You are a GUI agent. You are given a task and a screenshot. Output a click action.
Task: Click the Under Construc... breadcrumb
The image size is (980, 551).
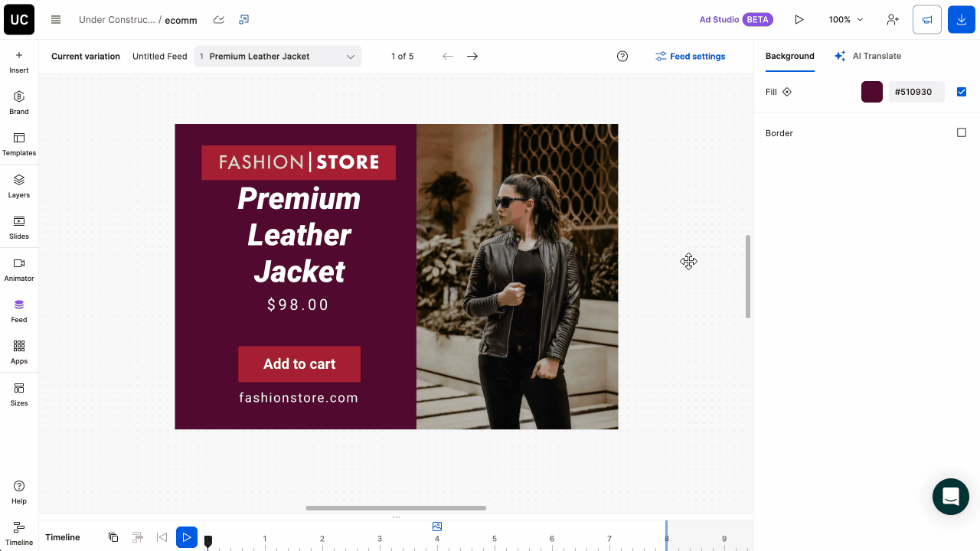(116, 20)
